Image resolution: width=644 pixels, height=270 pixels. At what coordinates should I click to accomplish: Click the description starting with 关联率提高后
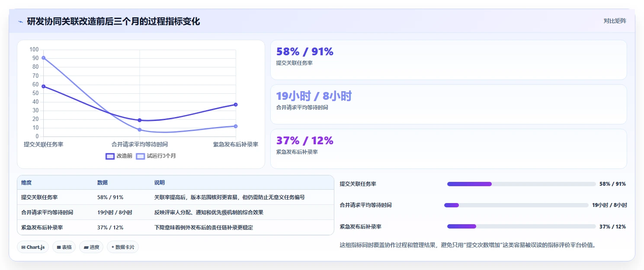[x=230, y=197]
